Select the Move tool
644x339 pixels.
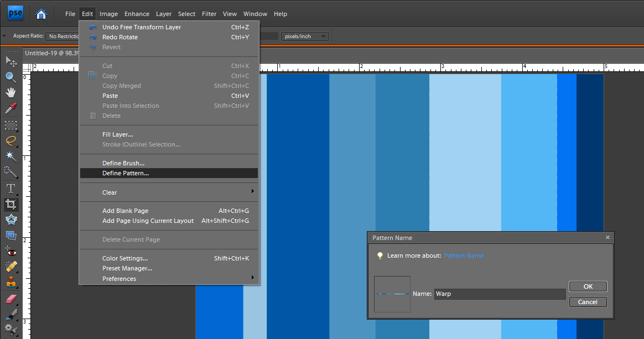click(x=11, y=61)
